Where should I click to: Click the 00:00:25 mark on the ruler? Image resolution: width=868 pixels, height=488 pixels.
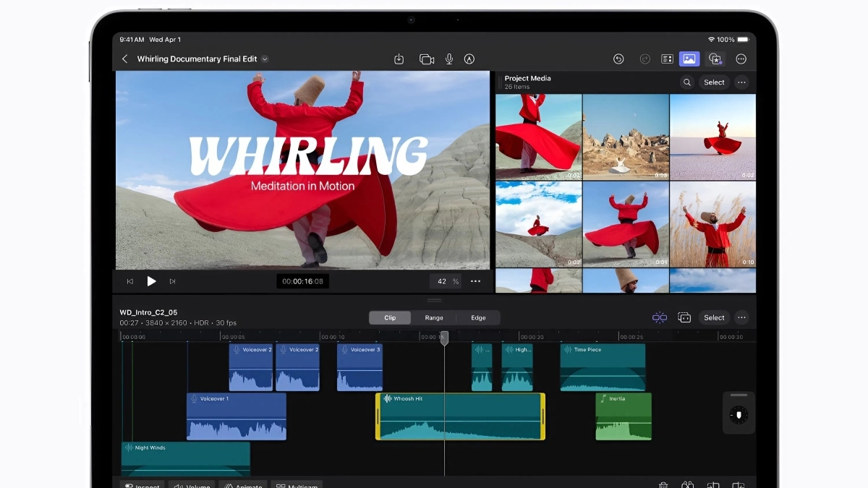point(631,337)
